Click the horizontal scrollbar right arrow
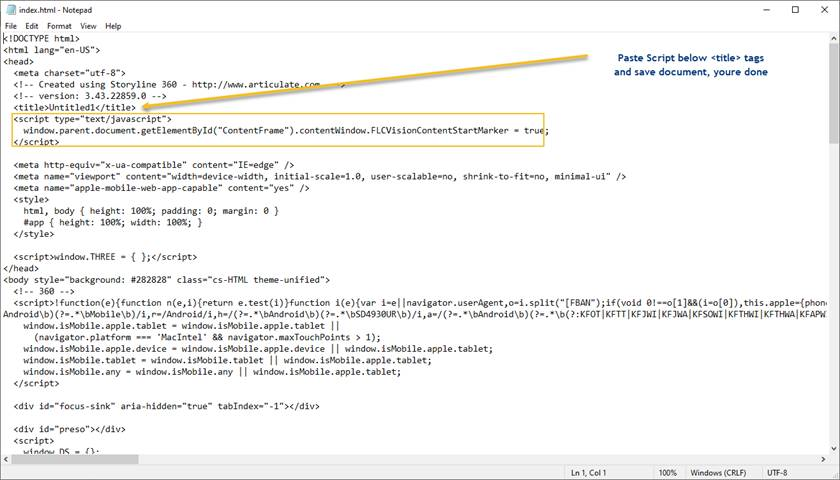The image size is (840, 480). [x=824, y=459]
